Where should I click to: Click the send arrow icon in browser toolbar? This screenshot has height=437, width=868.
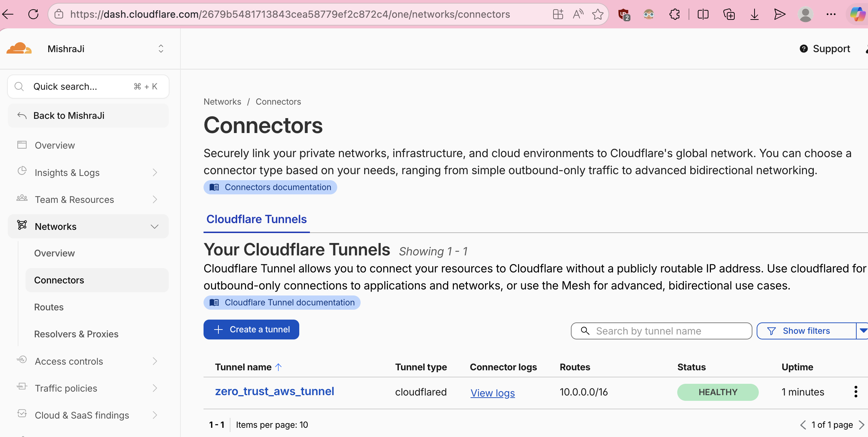point(779,14)
